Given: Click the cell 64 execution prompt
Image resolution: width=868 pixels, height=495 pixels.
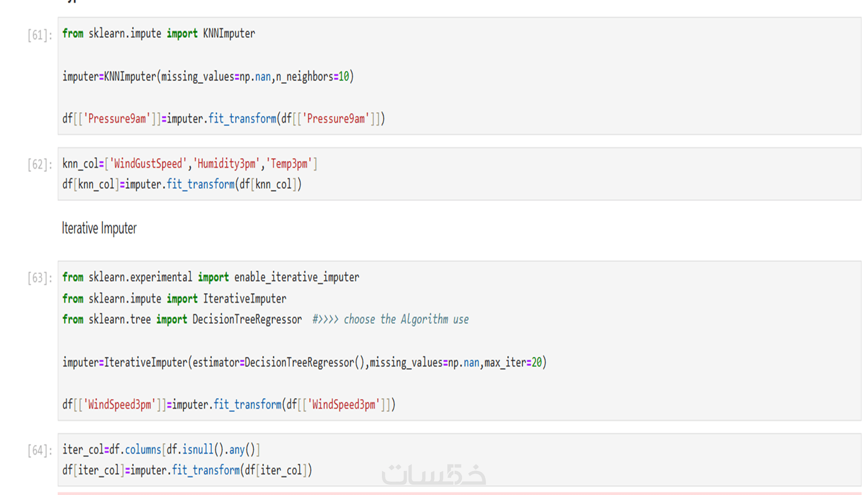Looking at the screenshot, I should [x=39, y=451].
